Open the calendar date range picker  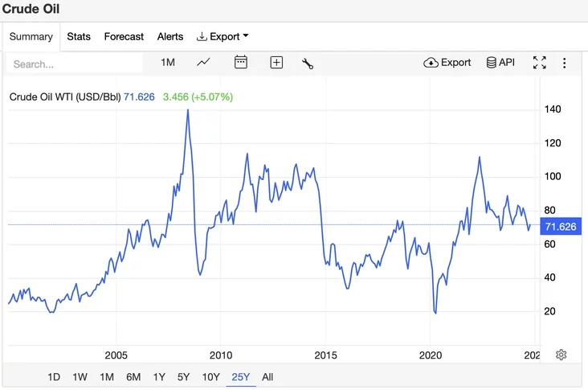[240, 63]
